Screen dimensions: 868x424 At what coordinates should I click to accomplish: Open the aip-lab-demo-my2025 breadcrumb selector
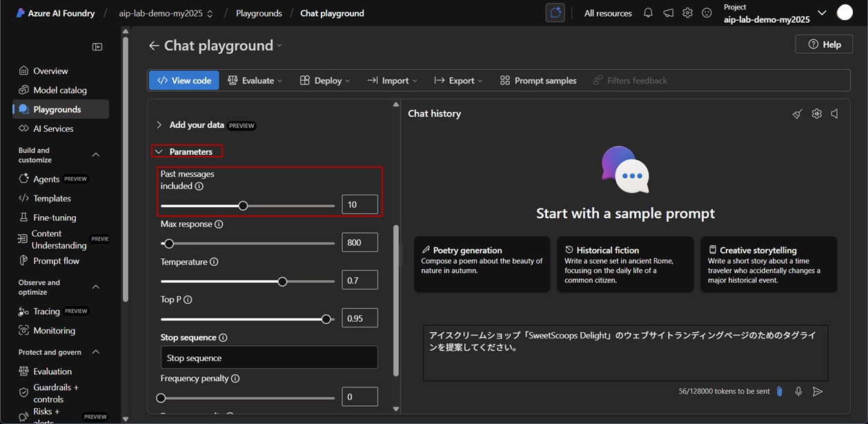tap(166, 13)
